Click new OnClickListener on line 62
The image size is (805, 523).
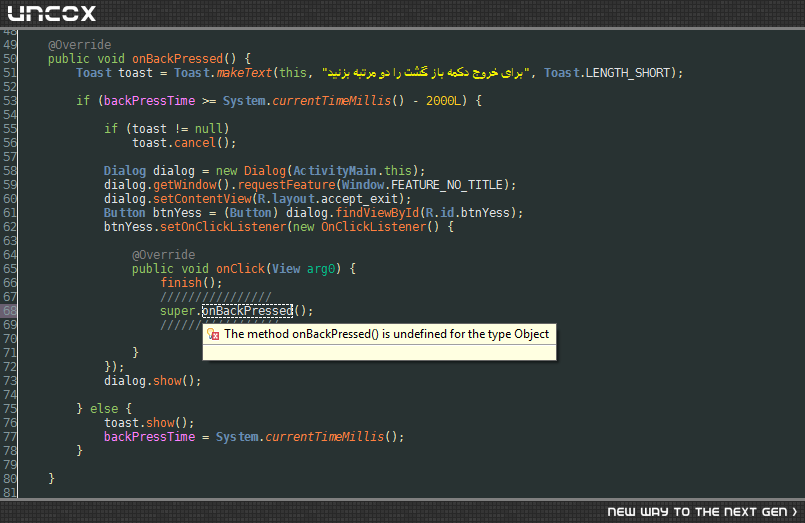click(359, 226)
